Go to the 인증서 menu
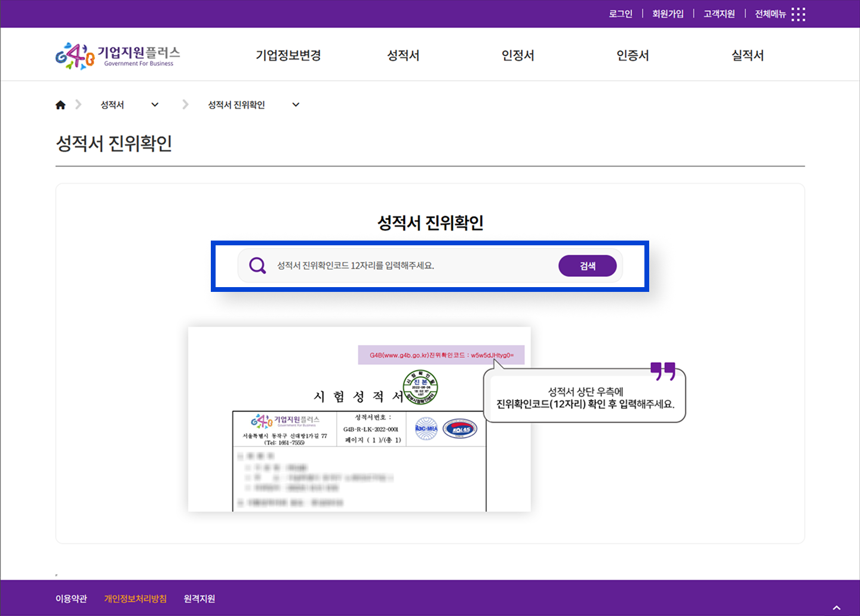 pos(632,56)
